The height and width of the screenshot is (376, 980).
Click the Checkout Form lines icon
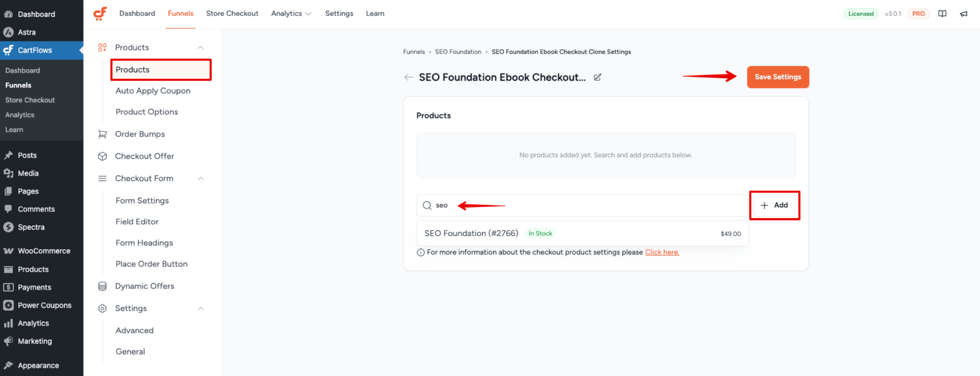click(103, 179)
